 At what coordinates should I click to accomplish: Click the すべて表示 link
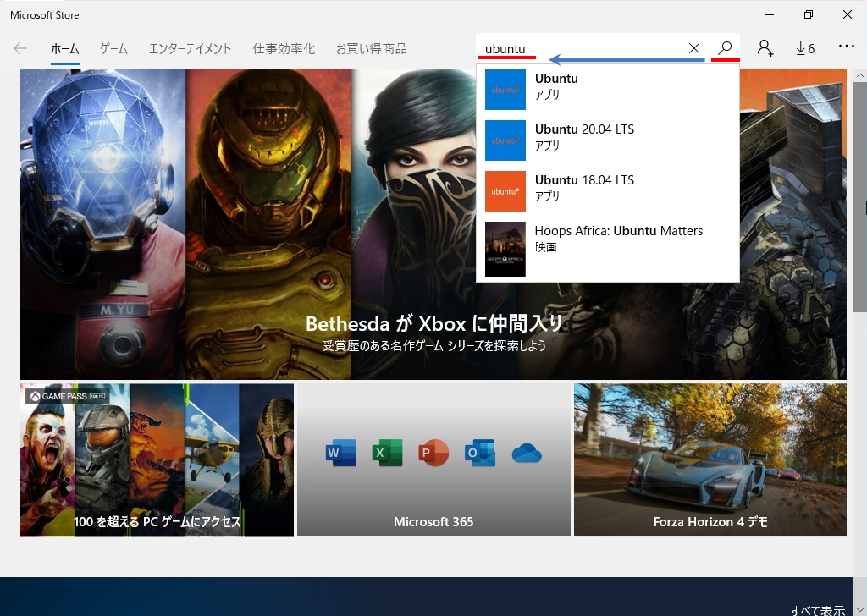[818, 609]
